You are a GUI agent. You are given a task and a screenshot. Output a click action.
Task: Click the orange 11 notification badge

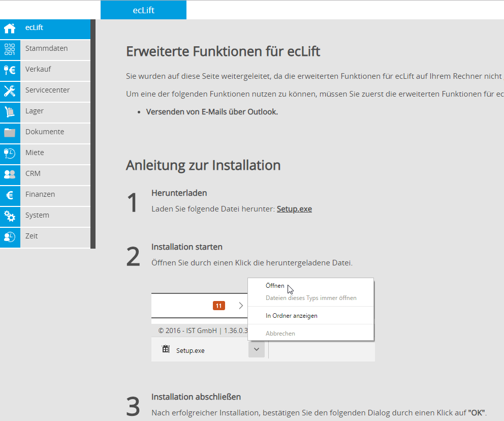coord(219,306)
